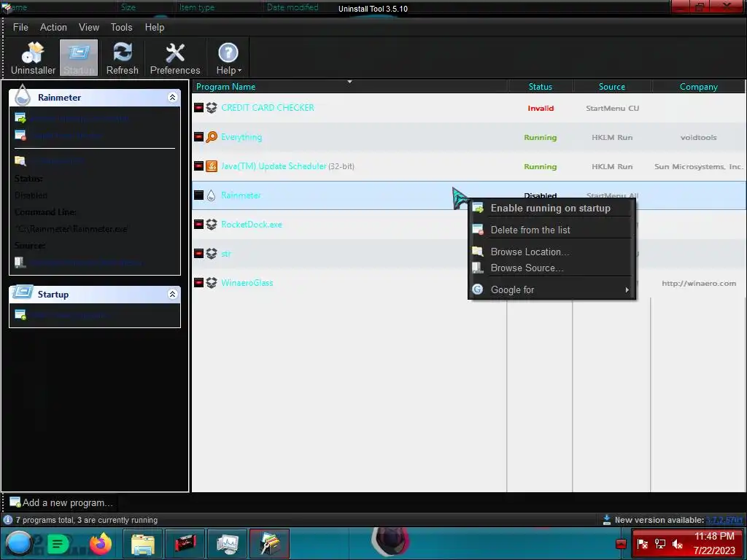Click the source file icon in the sidebar
Viewport: 747px width, 560px height.
tap(20, 262)
